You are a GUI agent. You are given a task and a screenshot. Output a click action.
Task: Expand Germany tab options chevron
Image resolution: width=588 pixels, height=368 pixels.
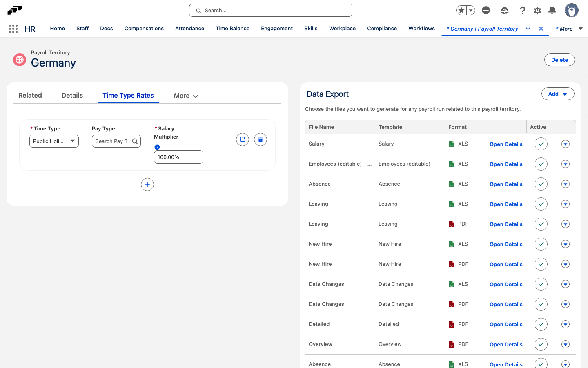pyautogui.click(x=528, y=29)
